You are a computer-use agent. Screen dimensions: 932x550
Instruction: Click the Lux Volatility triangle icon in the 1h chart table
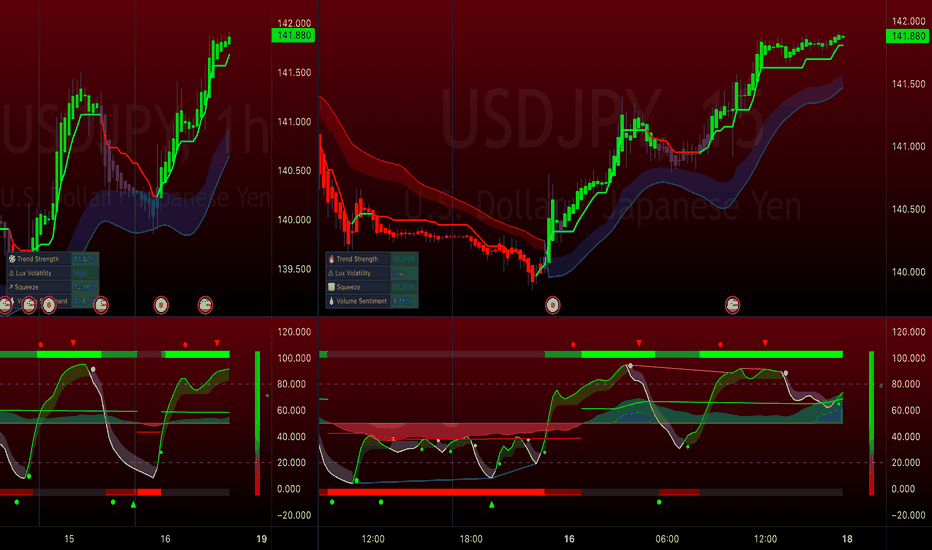pyautogui.click(x=11, y=274)
